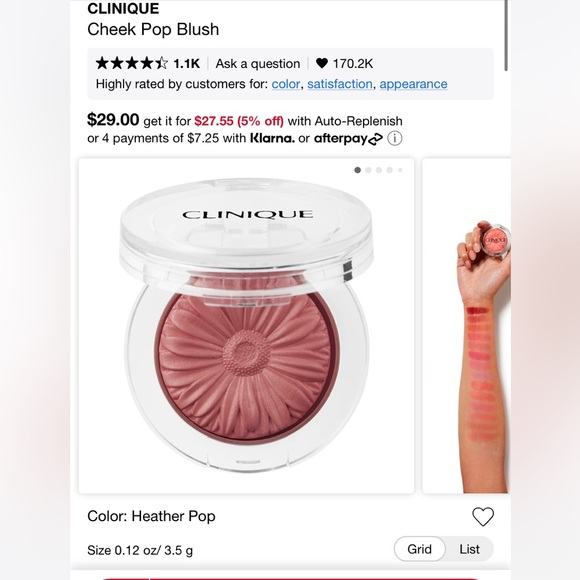Click the page scrollbar thumb

pos(506,35)
